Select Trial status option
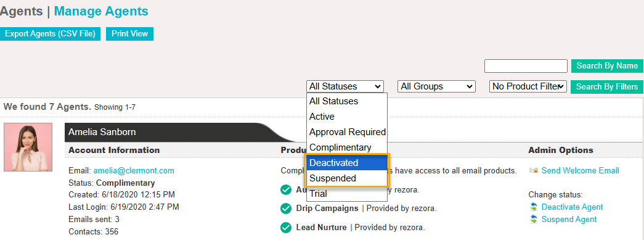 [x=346, y=194]
